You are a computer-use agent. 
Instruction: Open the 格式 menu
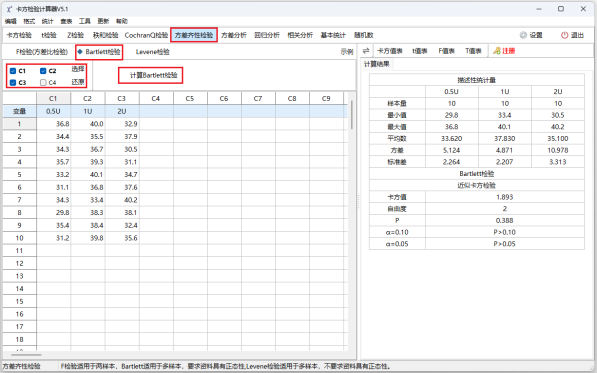[x=29, y=21]
